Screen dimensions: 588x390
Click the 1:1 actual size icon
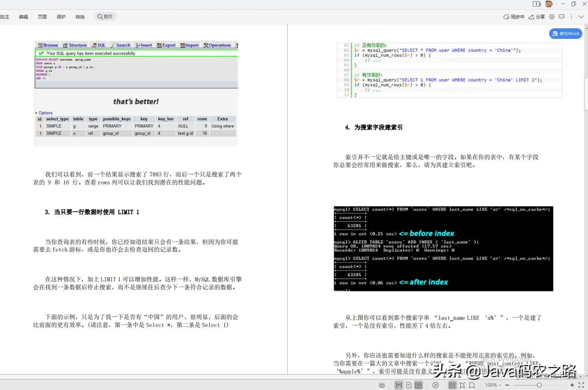point(453,385)
